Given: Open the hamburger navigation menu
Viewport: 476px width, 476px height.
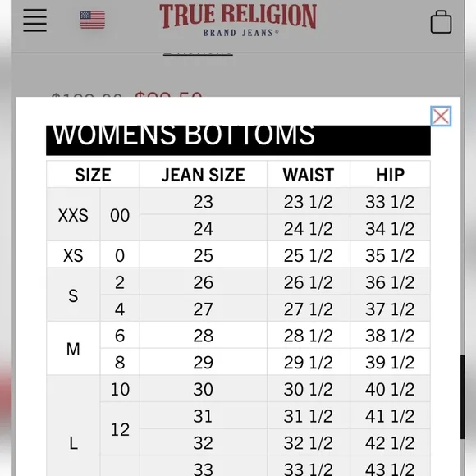Looking at the screenshot, I should pyautogui.click(x=35, y=20).
